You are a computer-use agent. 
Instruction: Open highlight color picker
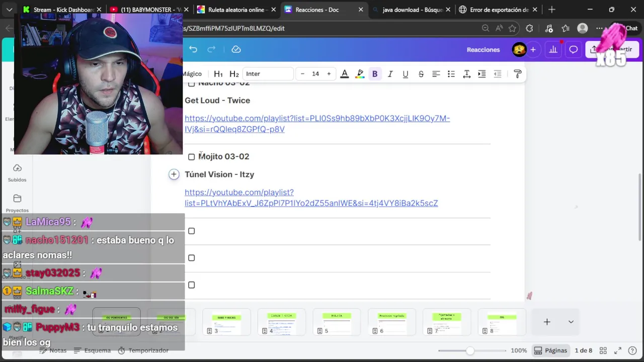tap(360, 74)
